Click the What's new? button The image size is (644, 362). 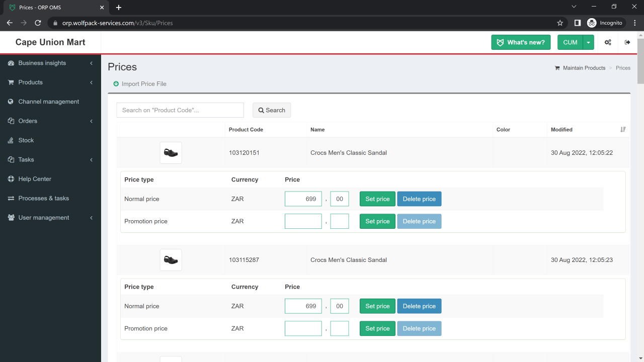click(521, 42)
